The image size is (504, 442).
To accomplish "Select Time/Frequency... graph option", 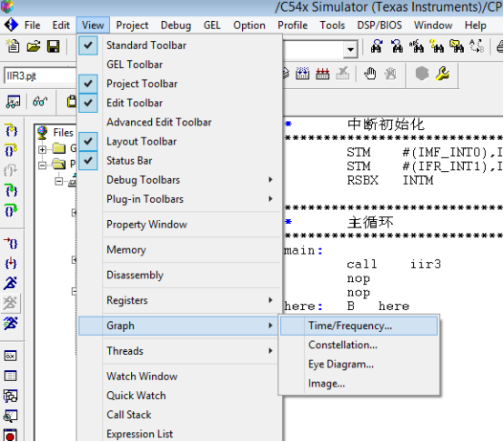I will 358,326.
